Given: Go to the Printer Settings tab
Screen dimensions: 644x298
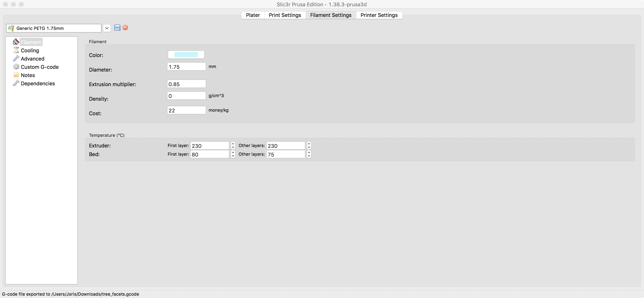Looking at the screenshot, I should click(x=379, y=15).
